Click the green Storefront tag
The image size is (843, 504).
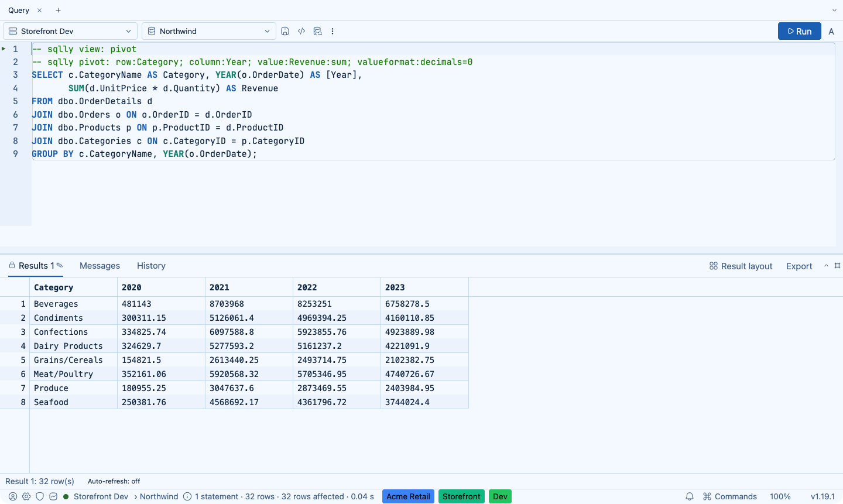tap(461, 496)
